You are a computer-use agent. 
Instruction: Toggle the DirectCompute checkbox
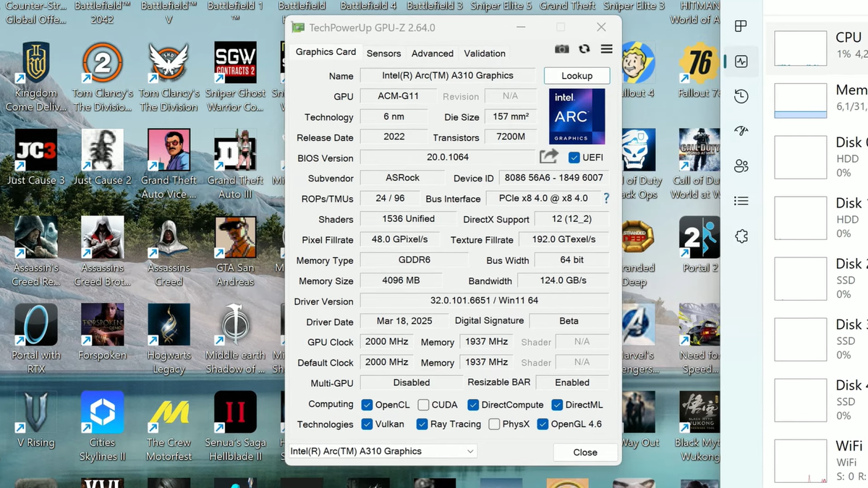(x=473, y=405)
